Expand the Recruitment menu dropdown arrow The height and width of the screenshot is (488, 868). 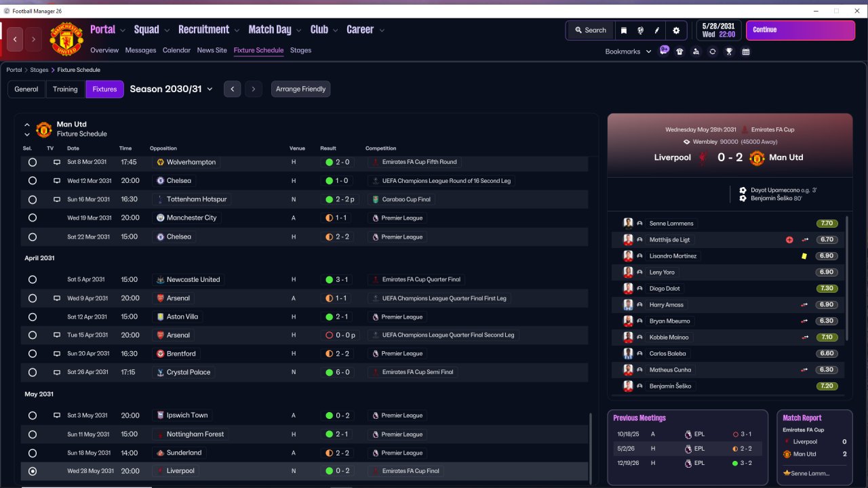click(x=237, y=30)
